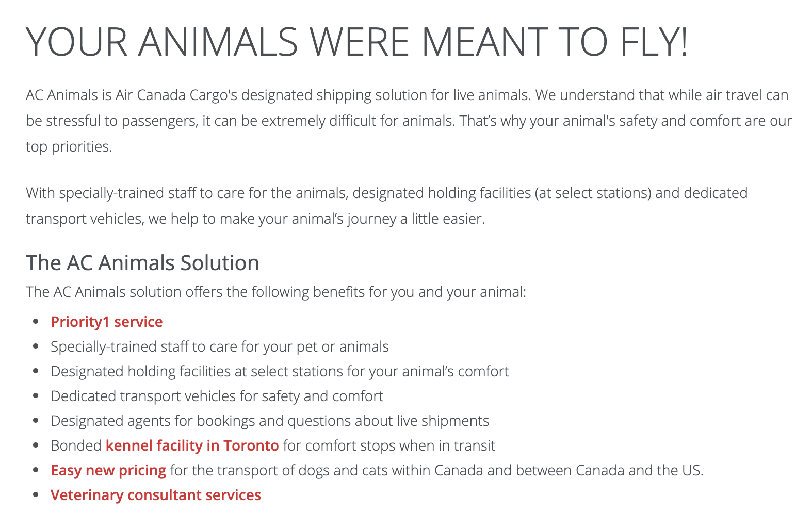Click 'for the transport of dogs and cats' text
This screenshot has width=812, height=529.
tap(299, 470)
